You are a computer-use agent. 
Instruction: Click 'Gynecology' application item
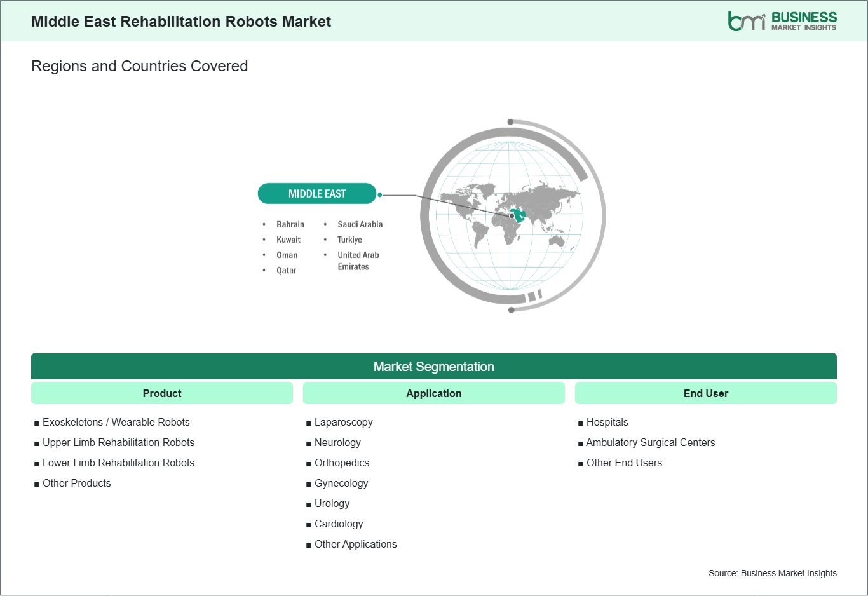pos(341,483)
